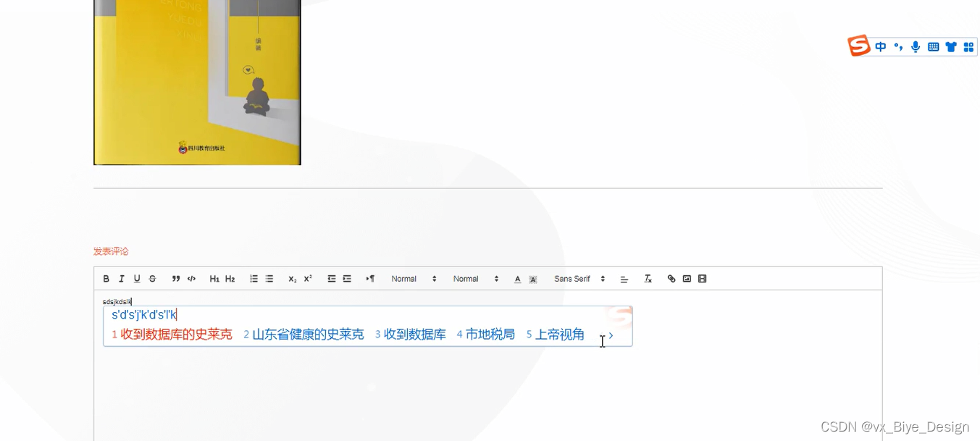
Task: Open the second Normal header dropdown
Action: pos(476,279)
